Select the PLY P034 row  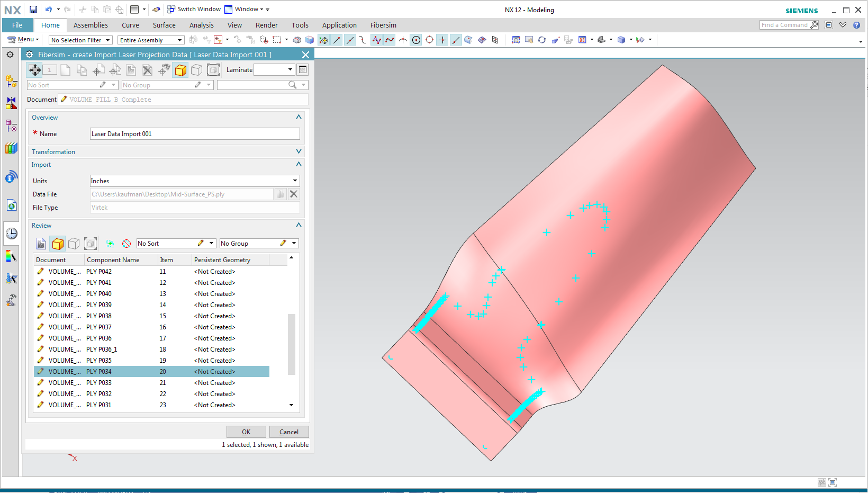(x=152, y=372)
